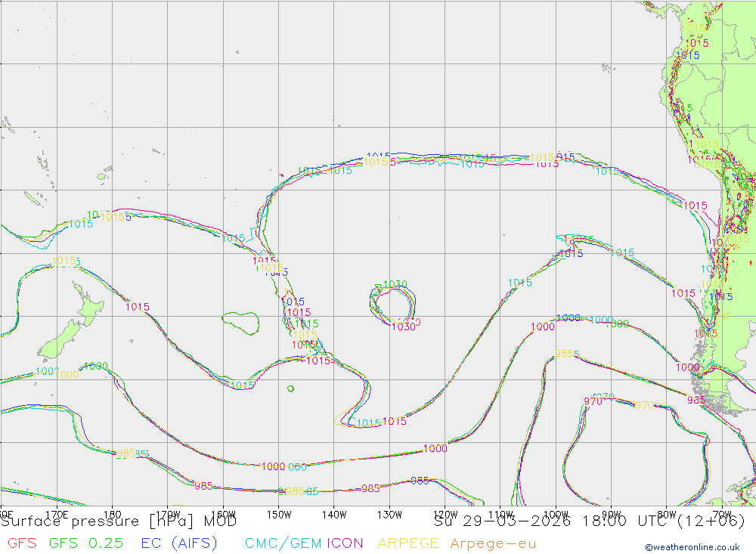The image size is (756, 554).
Task: Click the blue 985 contour label near 125W
Action: tap(420, 481)
